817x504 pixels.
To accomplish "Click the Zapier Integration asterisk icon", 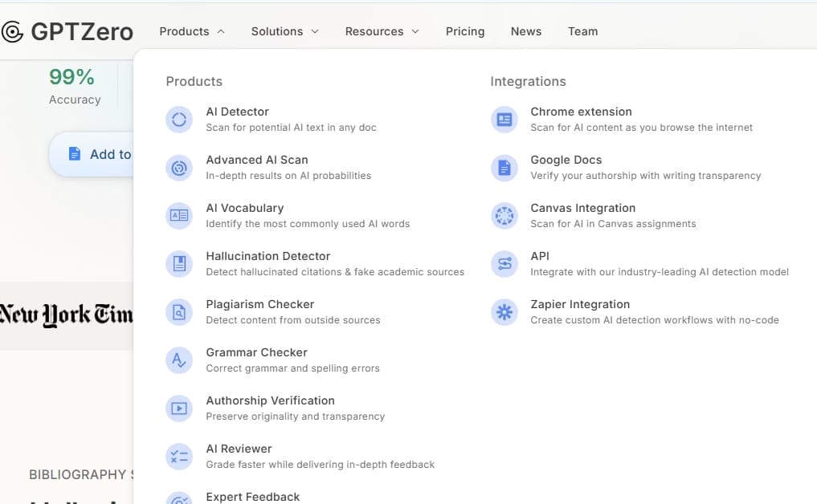I will click(504, 312).
